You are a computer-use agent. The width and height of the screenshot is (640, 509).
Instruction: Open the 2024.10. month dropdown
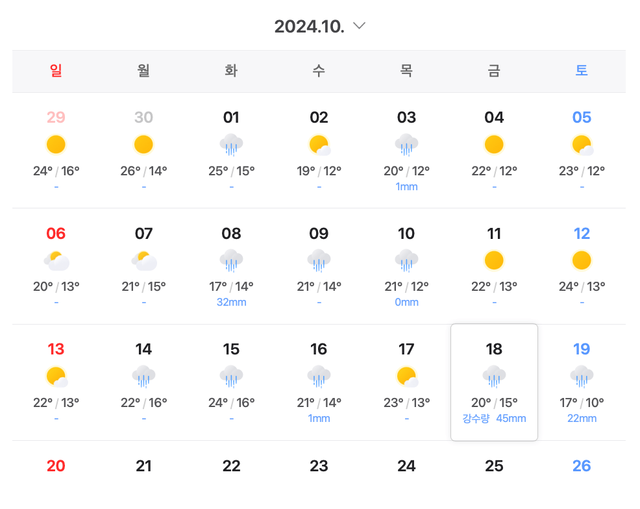coord(359,26)
